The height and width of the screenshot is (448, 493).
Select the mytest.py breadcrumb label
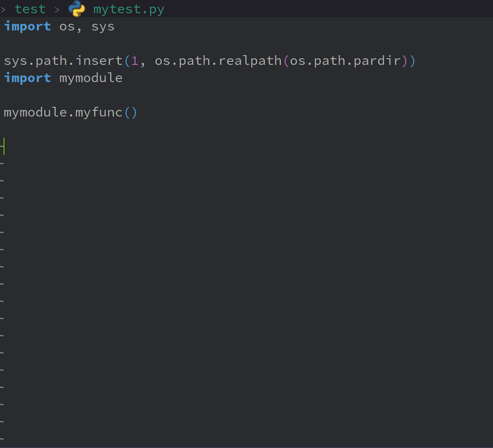129,8
